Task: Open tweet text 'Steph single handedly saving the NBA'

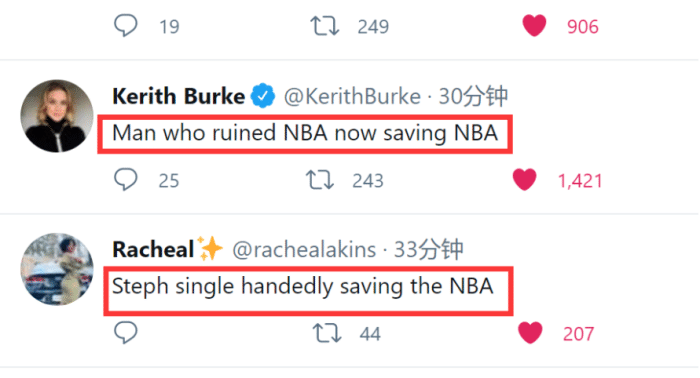Action: (302, 286)
